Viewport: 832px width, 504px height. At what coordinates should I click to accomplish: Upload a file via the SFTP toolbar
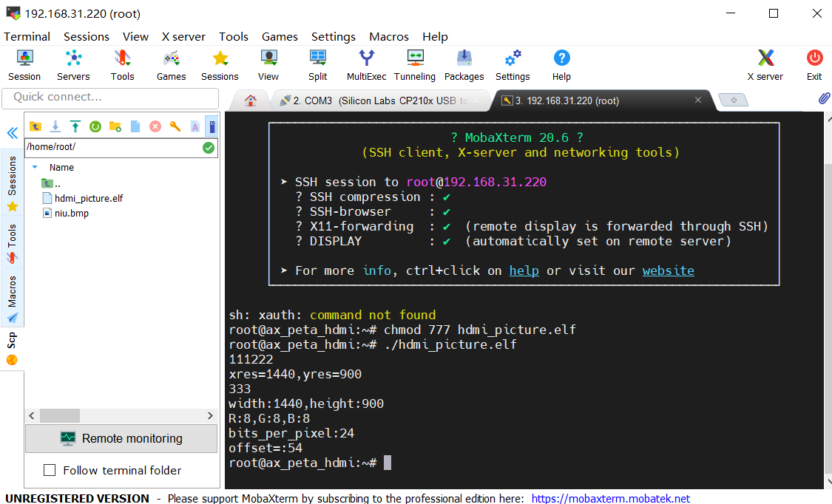(x=75, y=126)
